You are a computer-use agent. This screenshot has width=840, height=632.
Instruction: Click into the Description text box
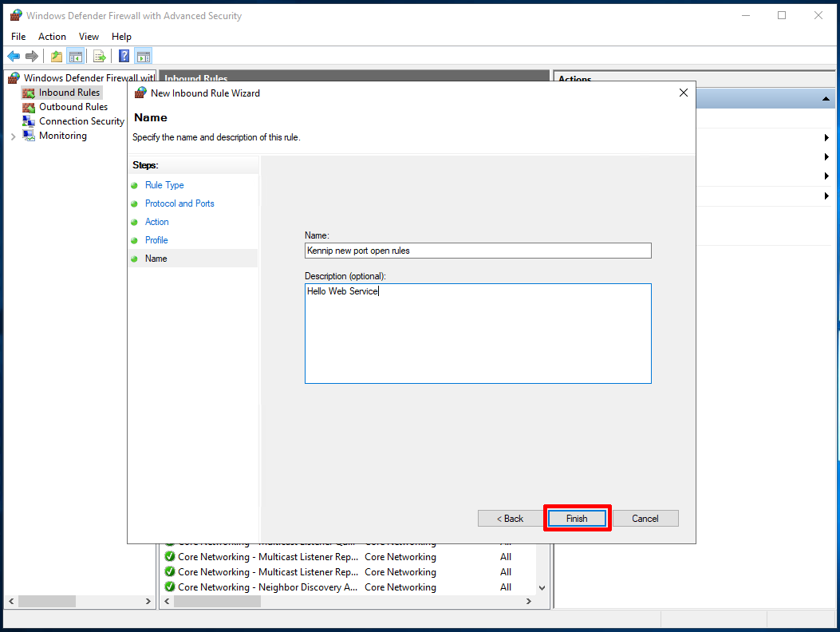pyautogui.click(x=478, y=334)
